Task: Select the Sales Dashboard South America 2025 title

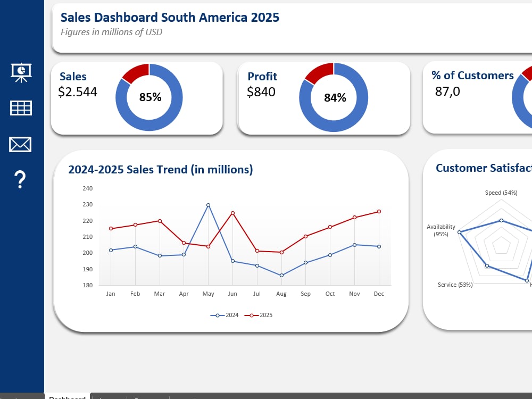Action: point(170,18)
